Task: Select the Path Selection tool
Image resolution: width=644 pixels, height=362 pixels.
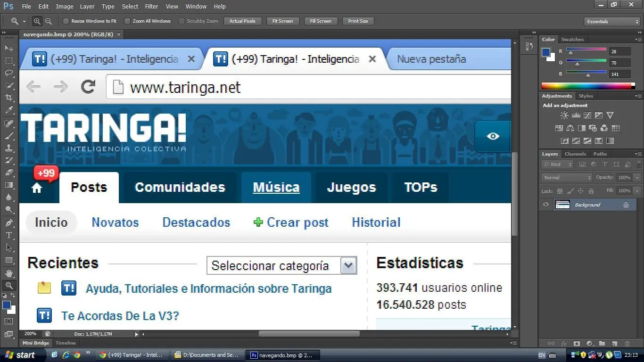Action: [x=9, y=247]
